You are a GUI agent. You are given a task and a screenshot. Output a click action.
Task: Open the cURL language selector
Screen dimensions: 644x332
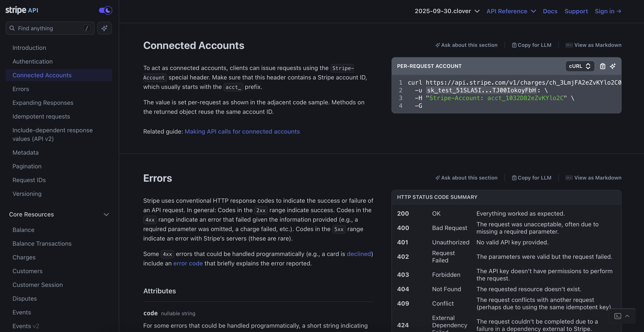[579, 66]
